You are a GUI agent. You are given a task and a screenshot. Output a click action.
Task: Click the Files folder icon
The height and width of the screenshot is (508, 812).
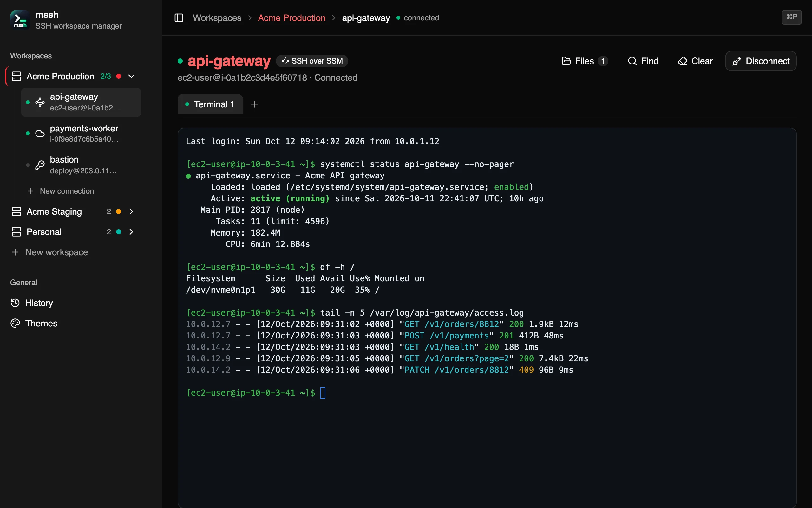566,61
